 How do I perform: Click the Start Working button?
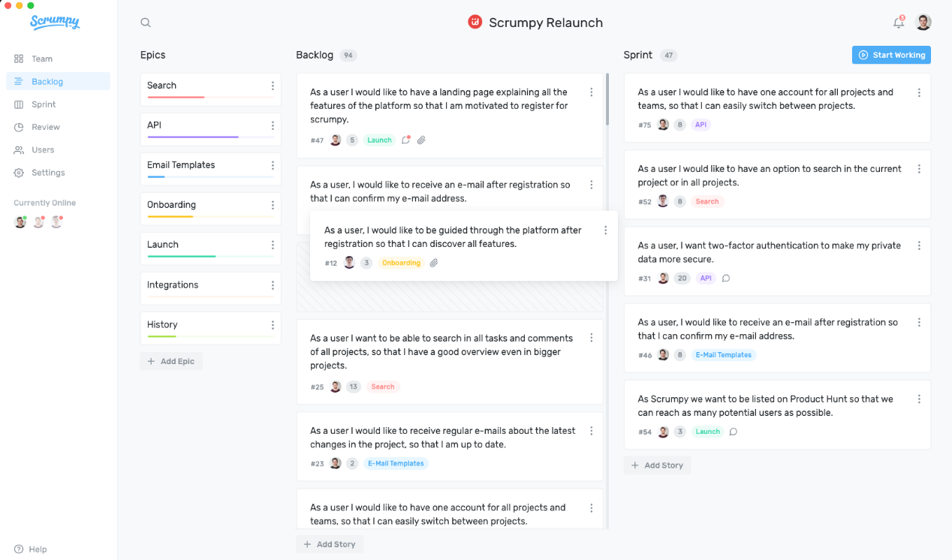tap(891, 55)
